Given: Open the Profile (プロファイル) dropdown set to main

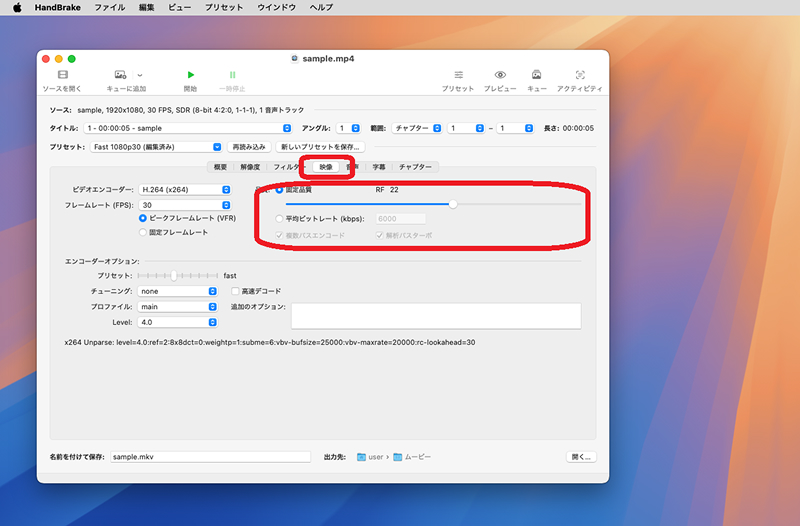Looking at the screenshot, I should pyautogui.click(x=177, y=307).
